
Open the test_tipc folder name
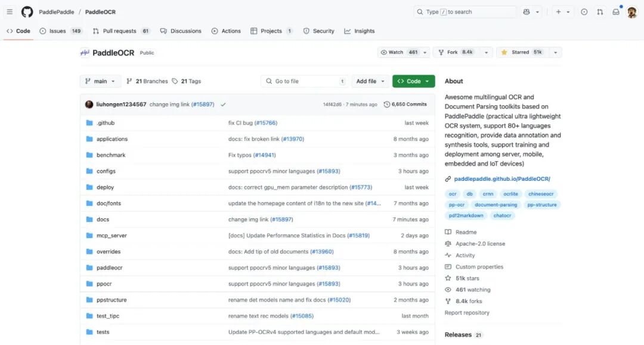pyautogui.click(x=108, y=316)
